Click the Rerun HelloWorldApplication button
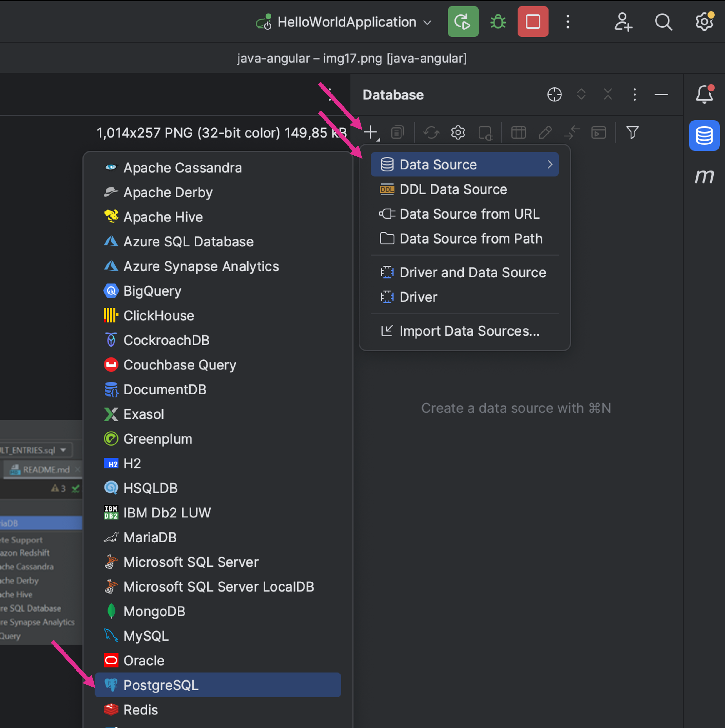The height and width of the screenshot is (728, 725). 463,21
